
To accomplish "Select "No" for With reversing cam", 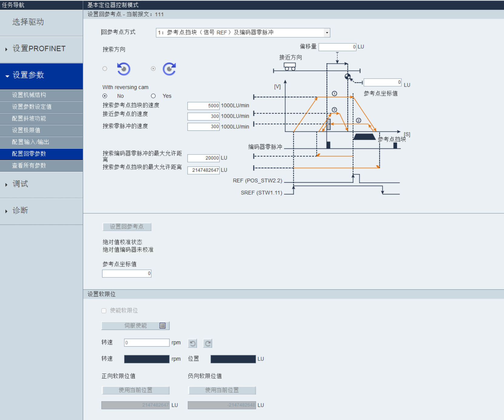I will click(105, 96).
